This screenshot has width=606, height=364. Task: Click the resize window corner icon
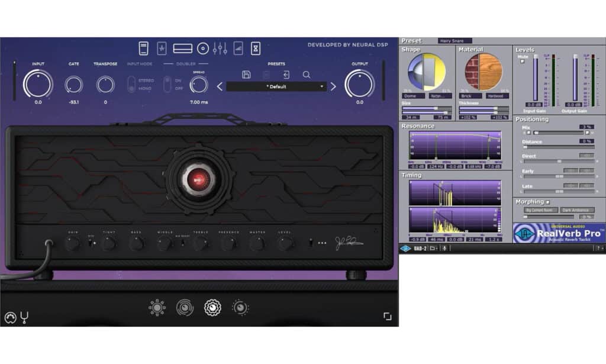pyautogui.click(x=387, y=317)
